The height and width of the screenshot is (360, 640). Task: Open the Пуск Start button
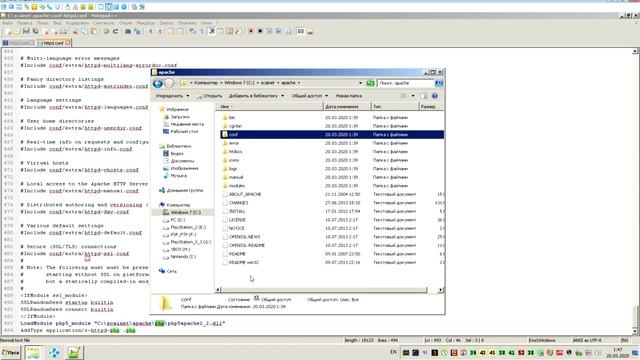(x=11, y=352)
